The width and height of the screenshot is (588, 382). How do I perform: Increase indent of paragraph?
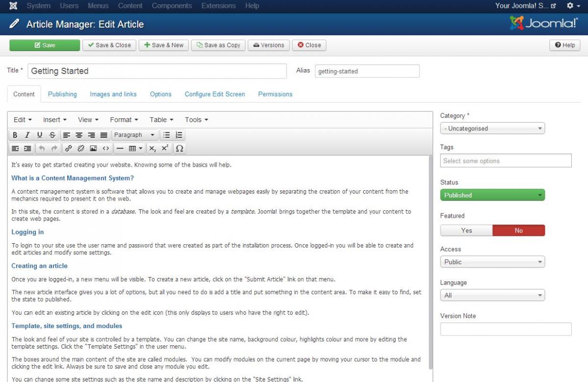click(27, 148)
